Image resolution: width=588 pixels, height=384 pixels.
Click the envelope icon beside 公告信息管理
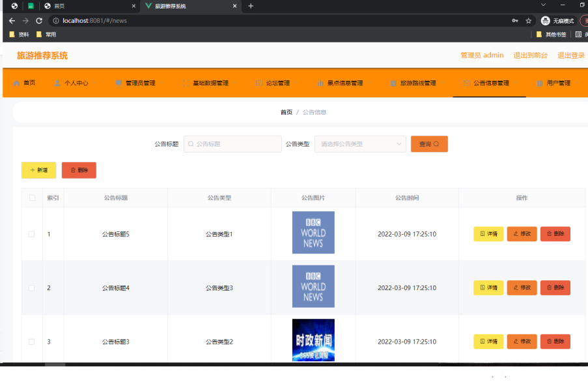pos(467,83)
